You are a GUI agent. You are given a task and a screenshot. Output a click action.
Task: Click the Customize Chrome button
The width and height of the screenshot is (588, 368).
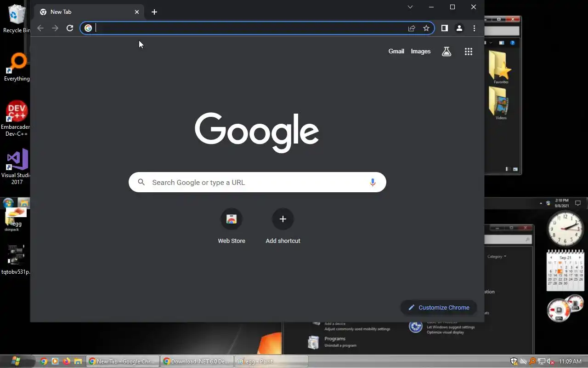point(439,307)
